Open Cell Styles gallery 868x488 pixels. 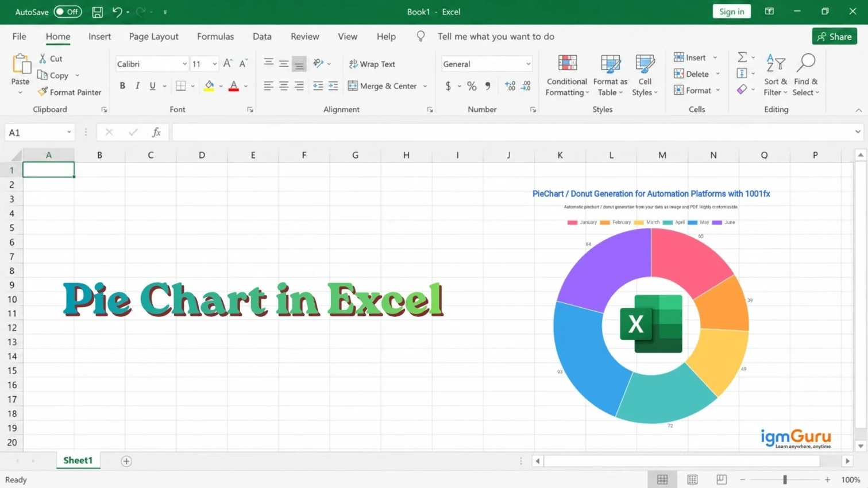pyautogui.click(x=645, y=75)
